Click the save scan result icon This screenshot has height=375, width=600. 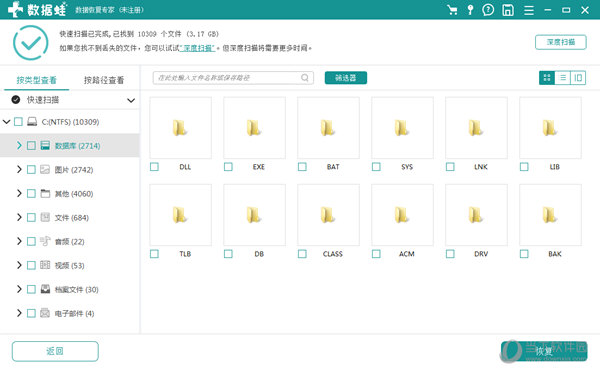click(x=508, y=10)
